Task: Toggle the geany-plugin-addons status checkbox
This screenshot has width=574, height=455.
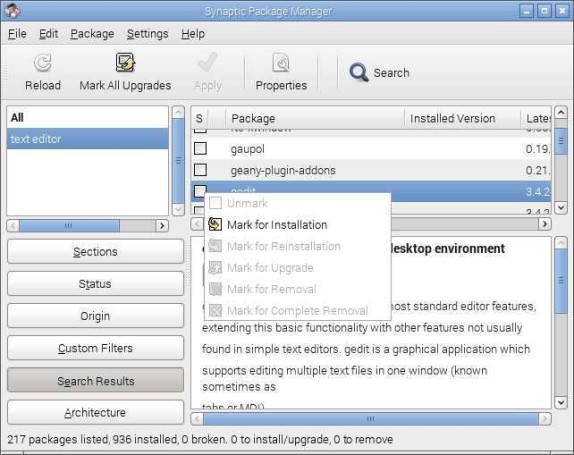Action: [x=200, y=170]
